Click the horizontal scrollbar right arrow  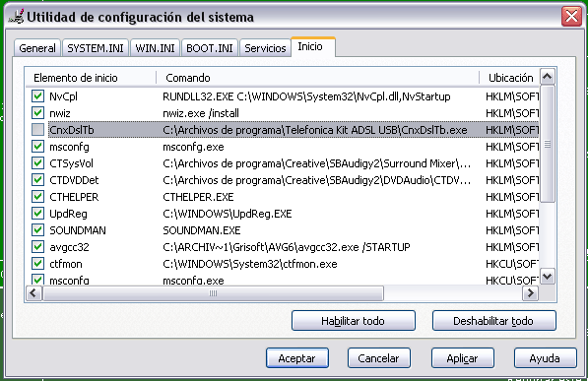pos(531,292)
